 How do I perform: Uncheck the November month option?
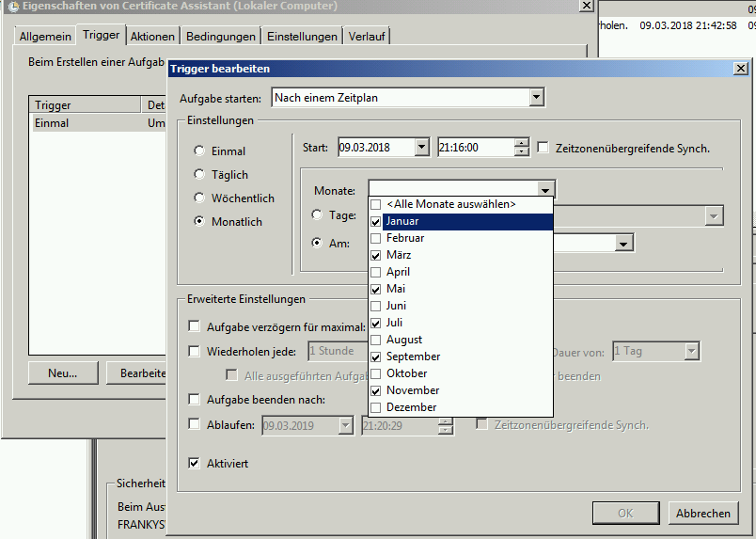click(376, 390)
